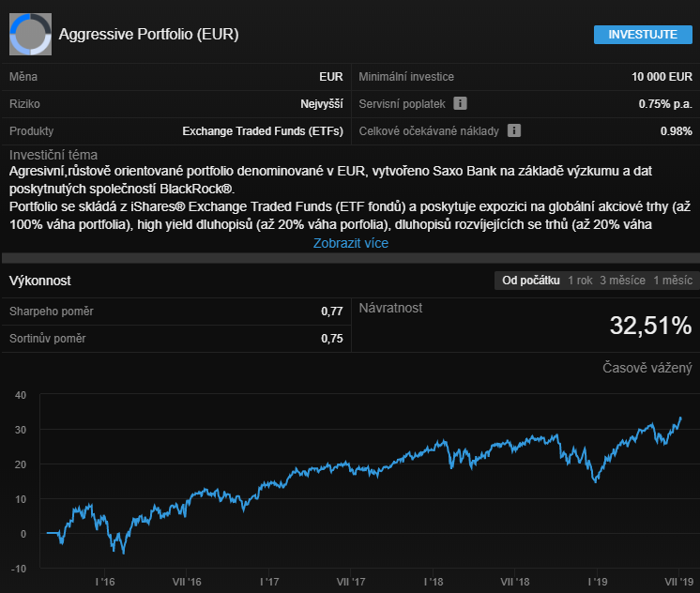
Task: Click the I '16 chart axis label
Action: click(x=105, y=582)
